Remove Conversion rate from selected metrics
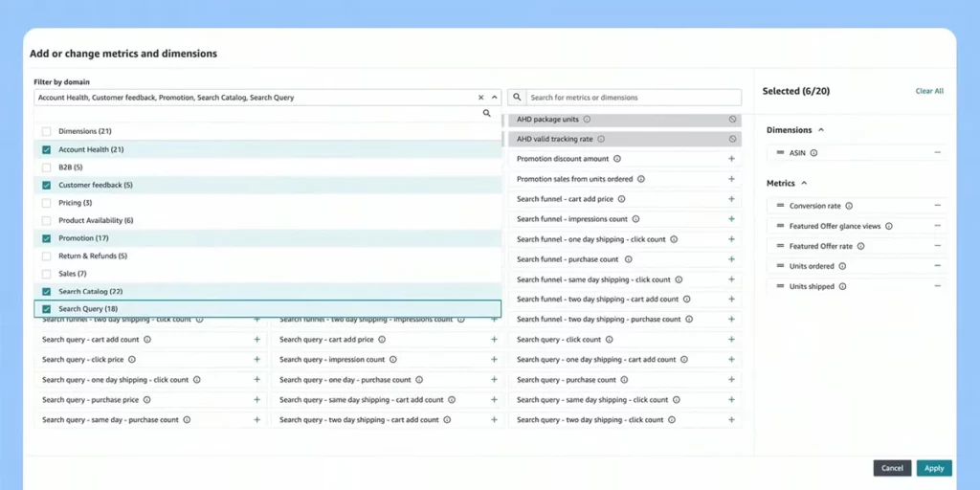This screenshot has width=980, height=490. (937, 206)
